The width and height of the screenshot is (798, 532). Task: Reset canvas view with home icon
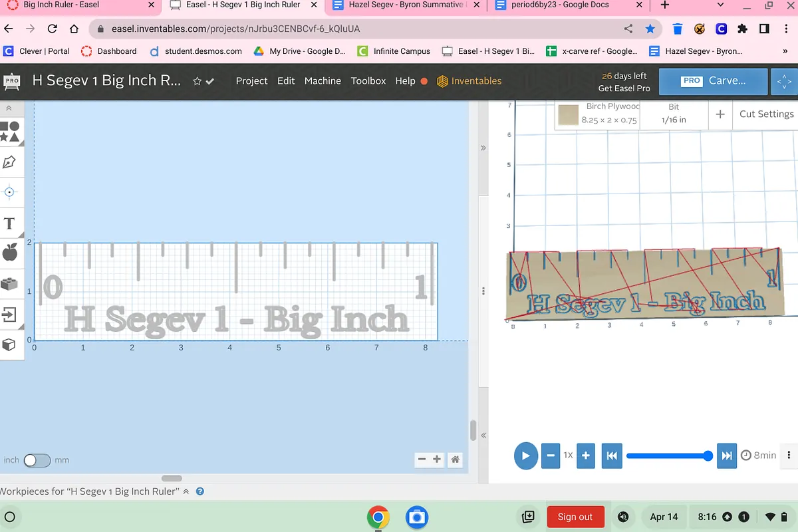[x=456, y=460]
